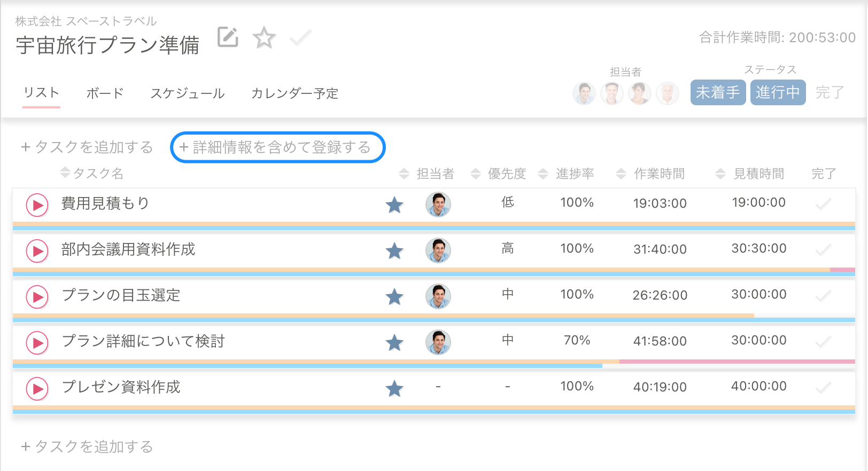Sort tasks by 優先度 column
This screenshot has height=471, width=868.
499,174
